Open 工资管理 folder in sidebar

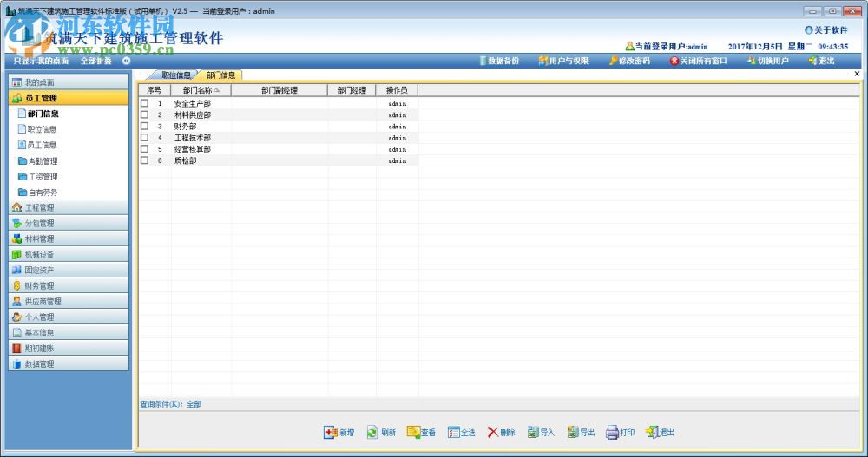[37, 177]
